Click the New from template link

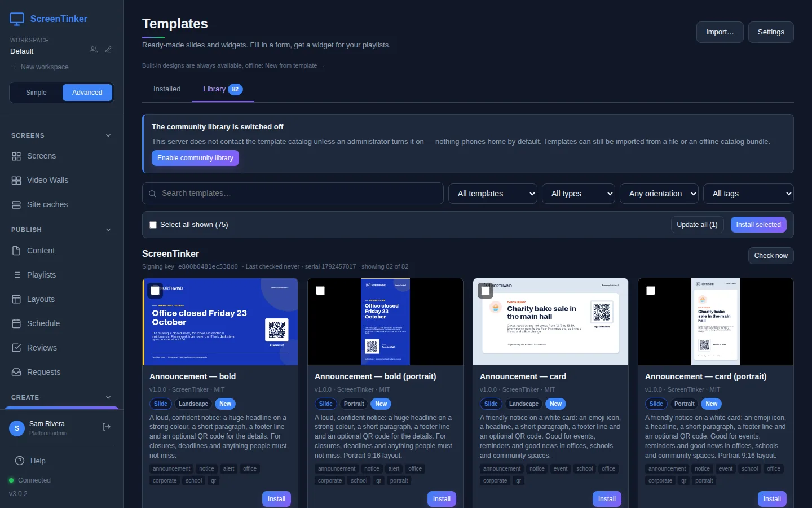294,66
